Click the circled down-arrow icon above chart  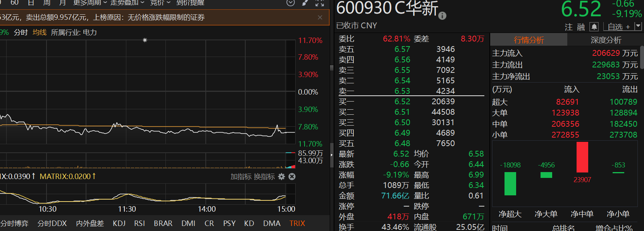click(291, 3)
